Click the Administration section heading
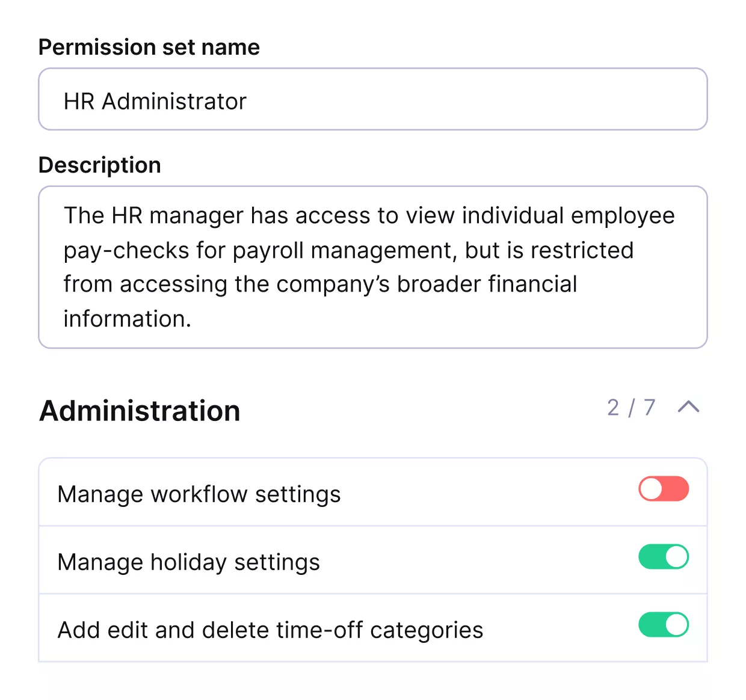Screen dimensions: 746x700 [140, 411]
